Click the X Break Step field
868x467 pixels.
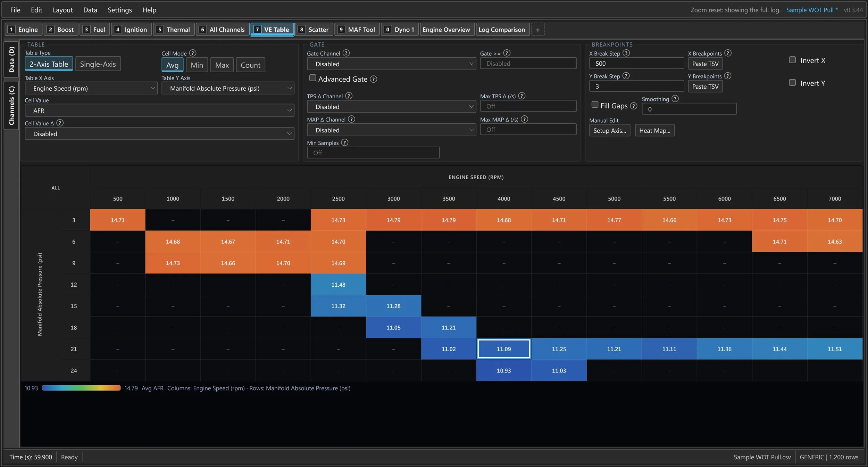click(x=636, y=63)
